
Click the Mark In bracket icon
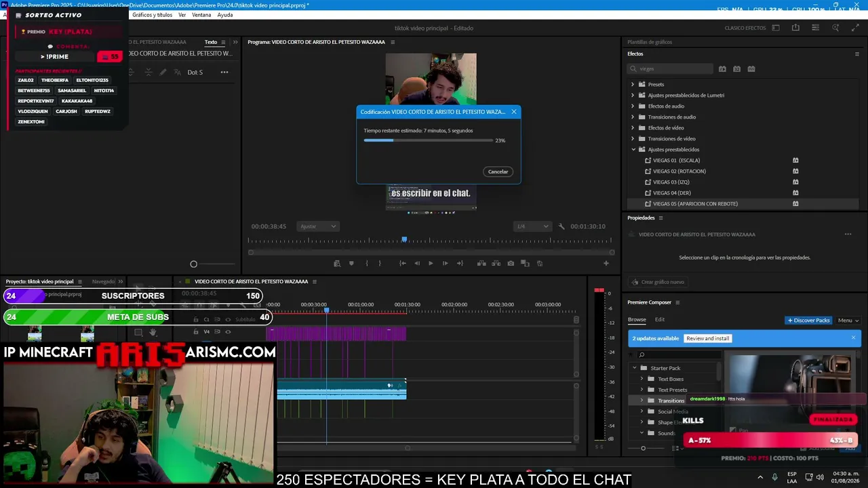coord(367,263)
